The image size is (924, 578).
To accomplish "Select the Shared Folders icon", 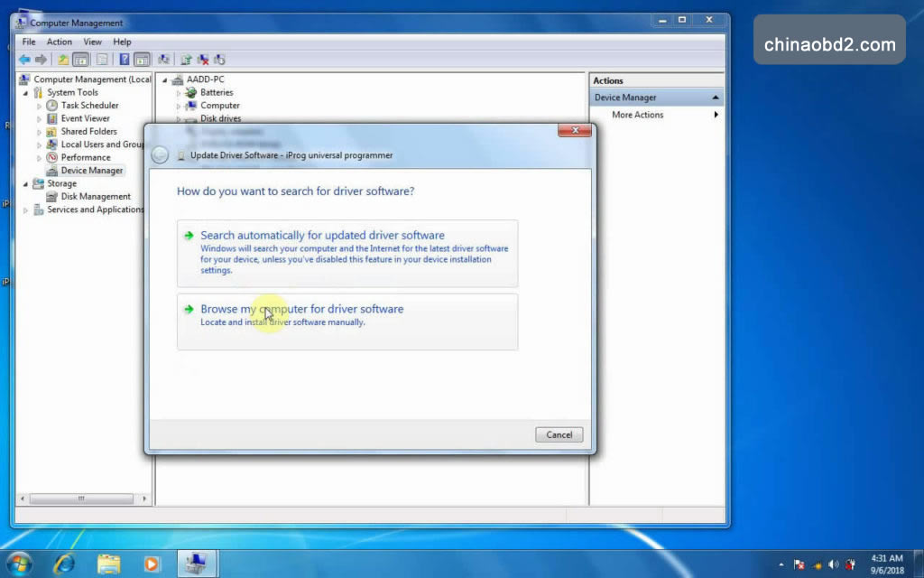I will (x=51, y=131).
